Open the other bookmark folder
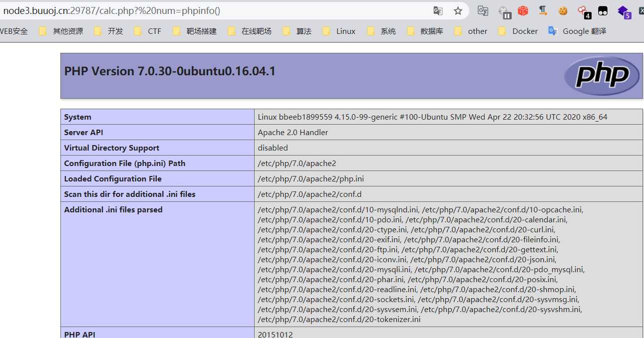 pyautogui.click(x=471, y=31)
